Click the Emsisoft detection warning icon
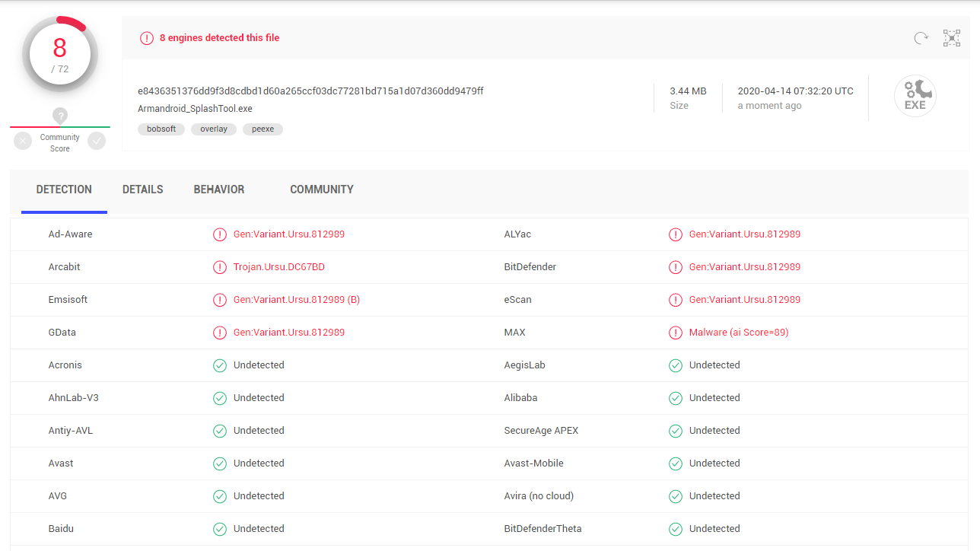The height and width of the screenshot is (551, 980). tap(220, 300)
